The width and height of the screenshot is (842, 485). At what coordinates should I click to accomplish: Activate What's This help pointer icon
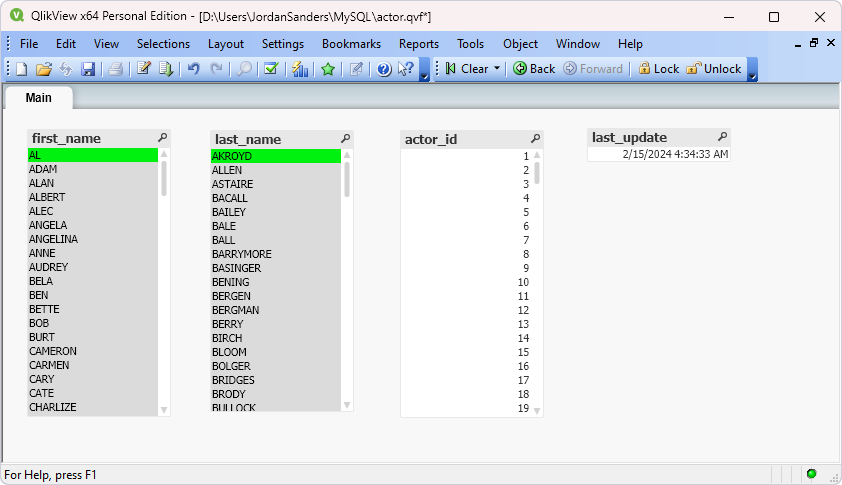click(406, 69)
